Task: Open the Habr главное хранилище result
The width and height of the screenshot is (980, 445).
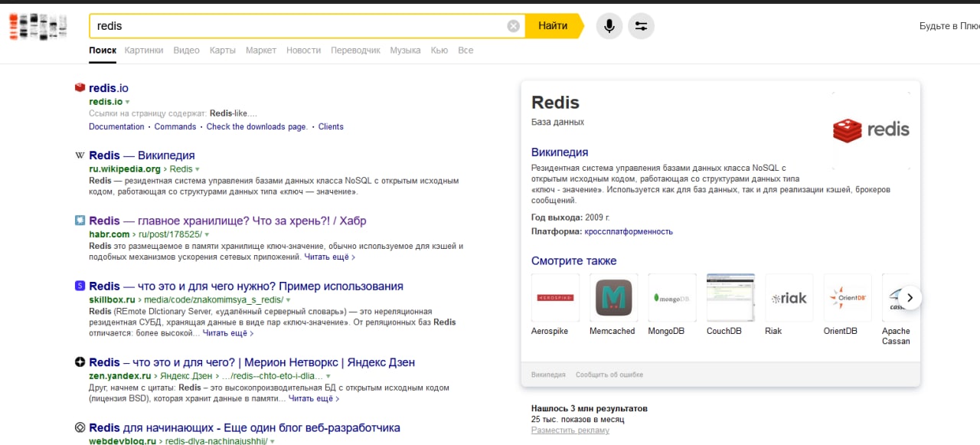Action: [x=227, y=221]
